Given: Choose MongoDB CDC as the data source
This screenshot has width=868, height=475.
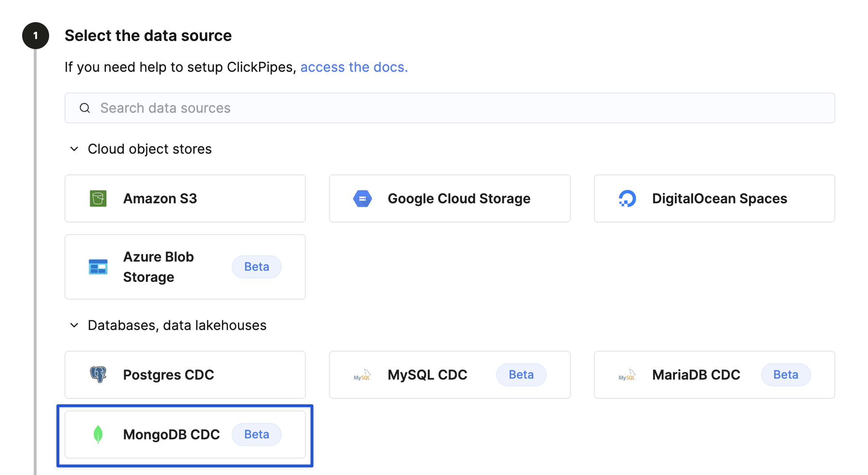Looking at the screenshot, I should tap(185, 434).
